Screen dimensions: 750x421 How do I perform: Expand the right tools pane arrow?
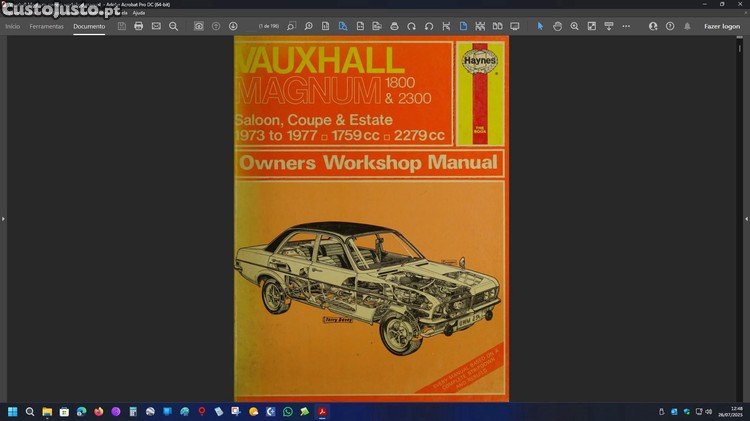coord(746,218)
